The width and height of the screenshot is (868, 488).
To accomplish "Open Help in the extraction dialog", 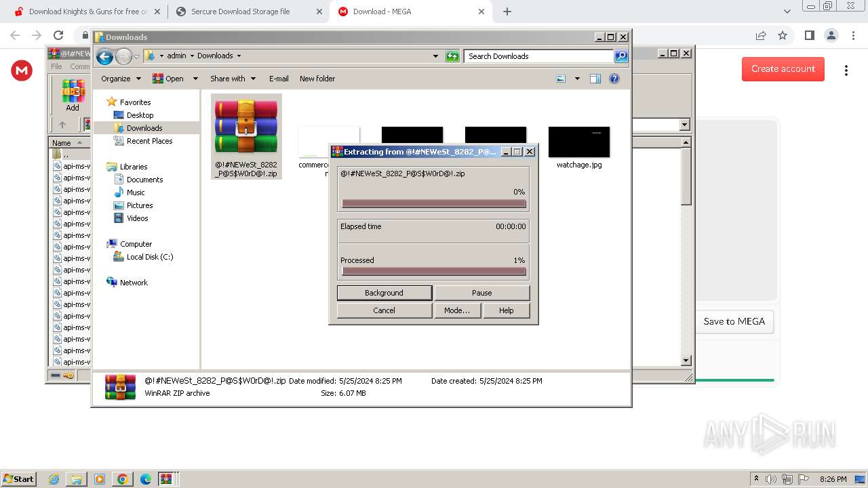I will pos(507,310).
